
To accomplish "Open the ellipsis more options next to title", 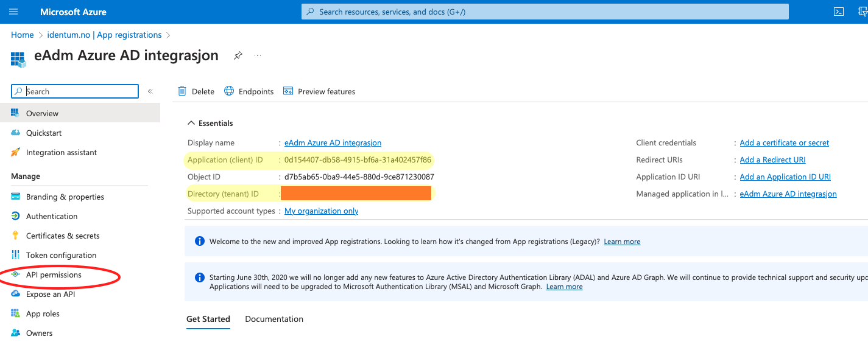I will (258, 55).
